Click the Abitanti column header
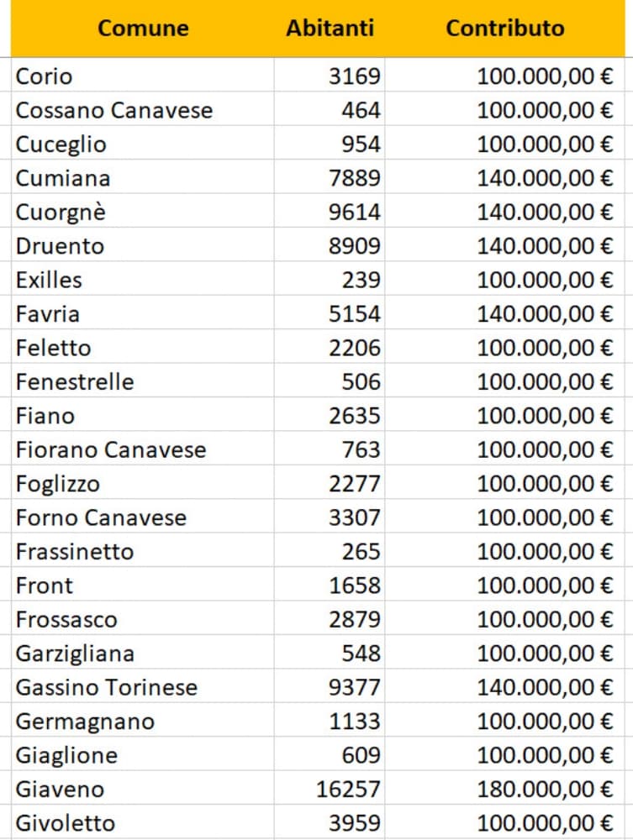633x840 pixels. pyautogui.click(x=330, y=28)
